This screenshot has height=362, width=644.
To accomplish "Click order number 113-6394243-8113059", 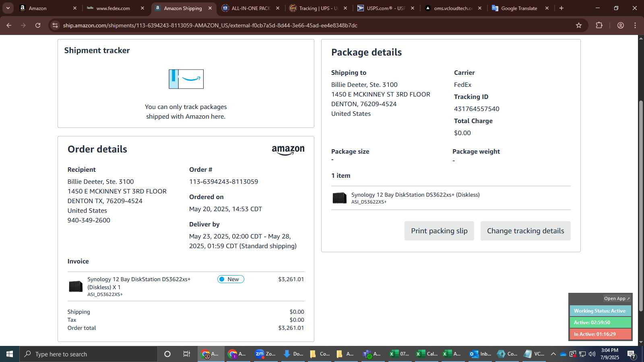I will (224, 182).
